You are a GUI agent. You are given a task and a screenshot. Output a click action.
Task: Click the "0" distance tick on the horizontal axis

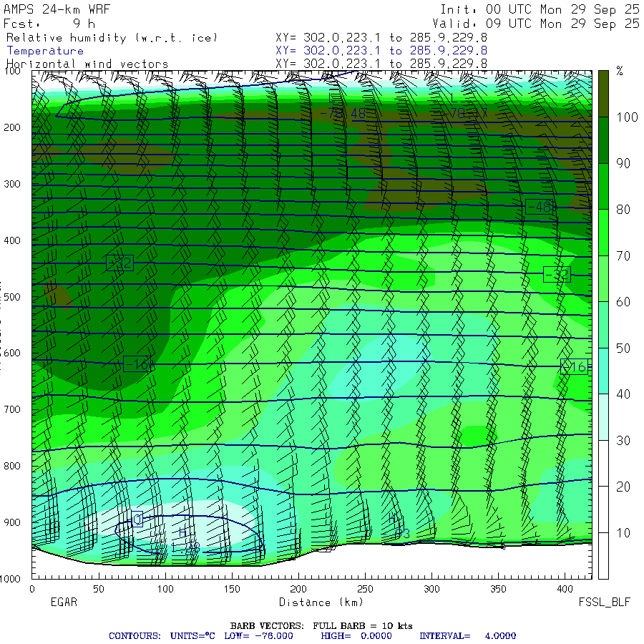(32, 589)
